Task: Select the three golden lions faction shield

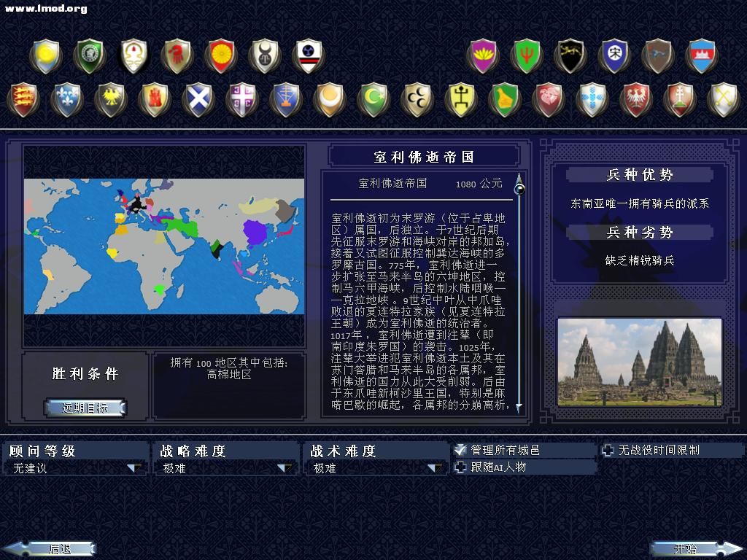Action: pos(23,99)
